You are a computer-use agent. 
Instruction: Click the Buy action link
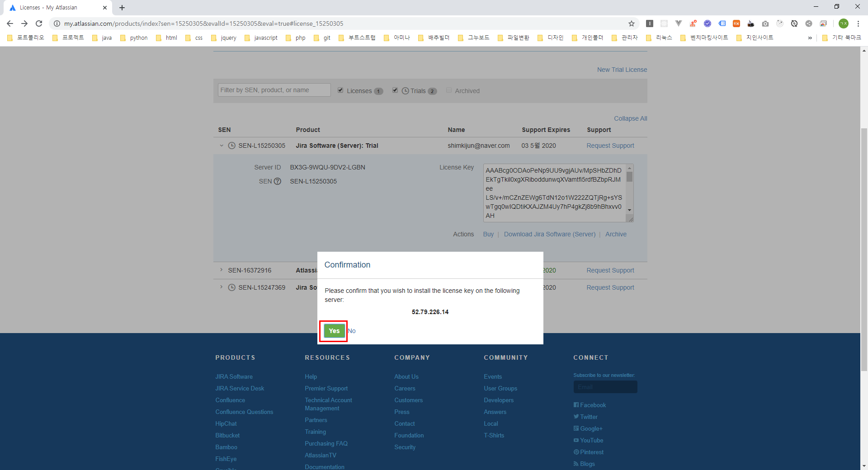pos(488,234)
